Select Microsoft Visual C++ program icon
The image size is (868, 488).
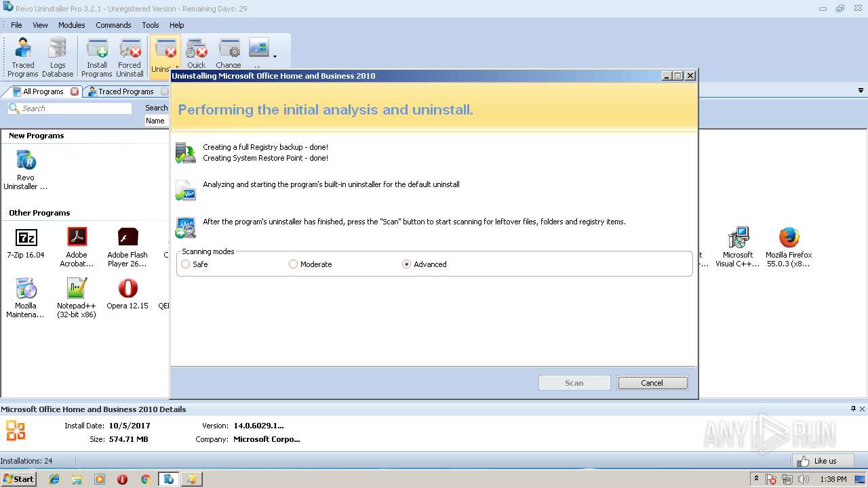(738, 247)
